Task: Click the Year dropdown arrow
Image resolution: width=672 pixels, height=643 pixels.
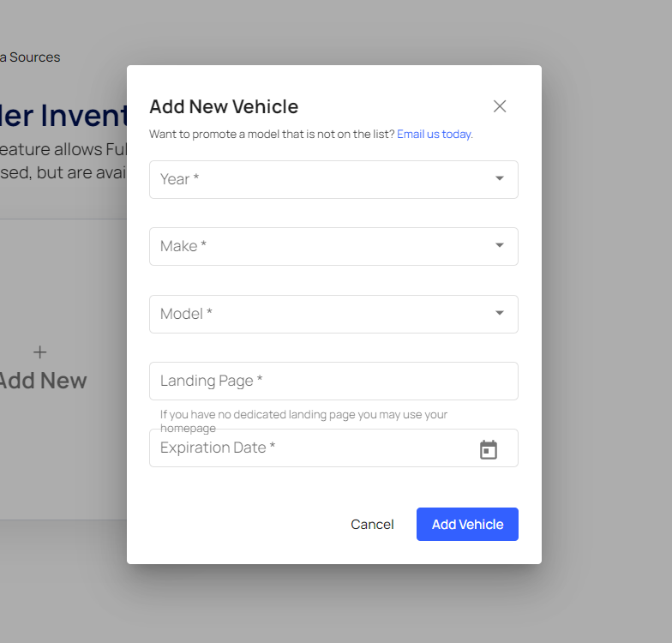Action: 500,179
